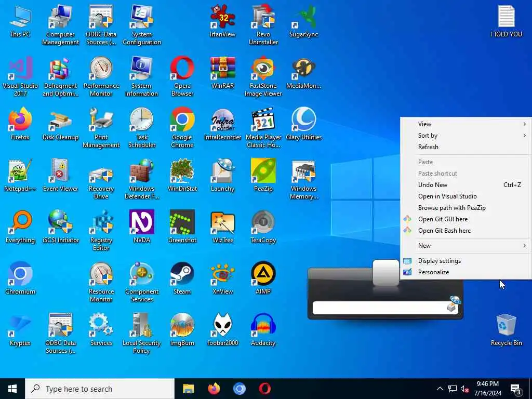Viewport: 532px width, 399px height.
Task: Choose Refresh from the context menu
Action: pos(465,147)
